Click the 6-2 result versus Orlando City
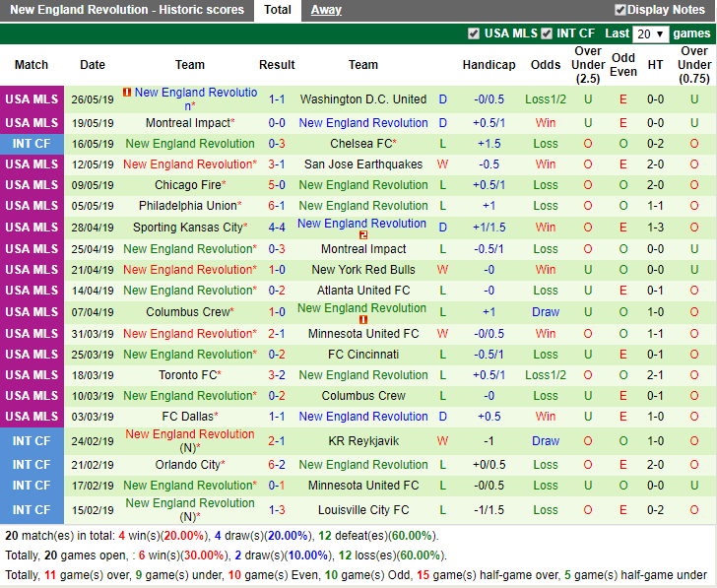The width and height of the screenshot is (717, 588). (x=277, y=465)
